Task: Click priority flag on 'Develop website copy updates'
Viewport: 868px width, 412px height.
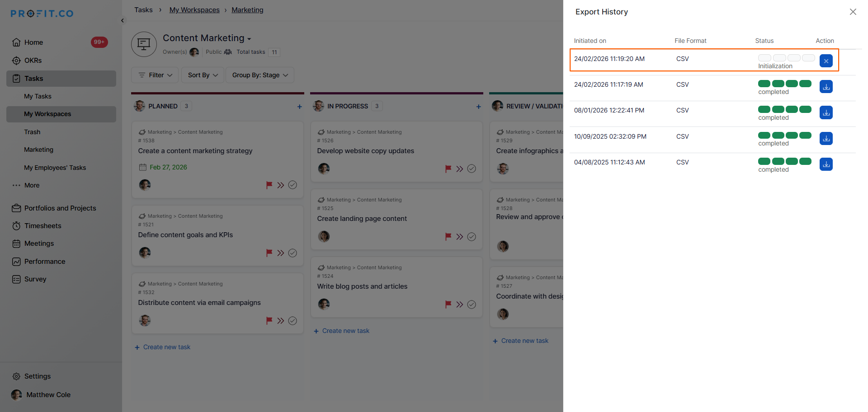Action: click(x=448, y=169)
